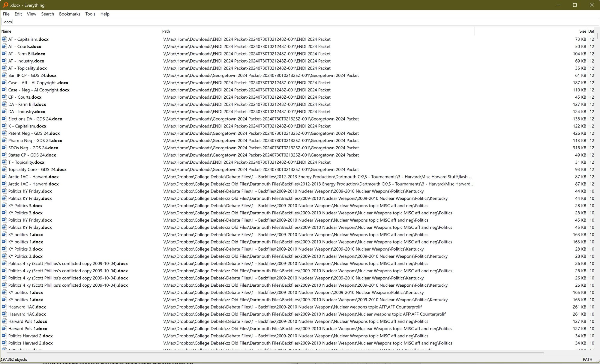Viewport: 600px width, 364px height.
Task: Click the icon beside Topicality Core - GDS 24.docx
Action: pos(4,169)
